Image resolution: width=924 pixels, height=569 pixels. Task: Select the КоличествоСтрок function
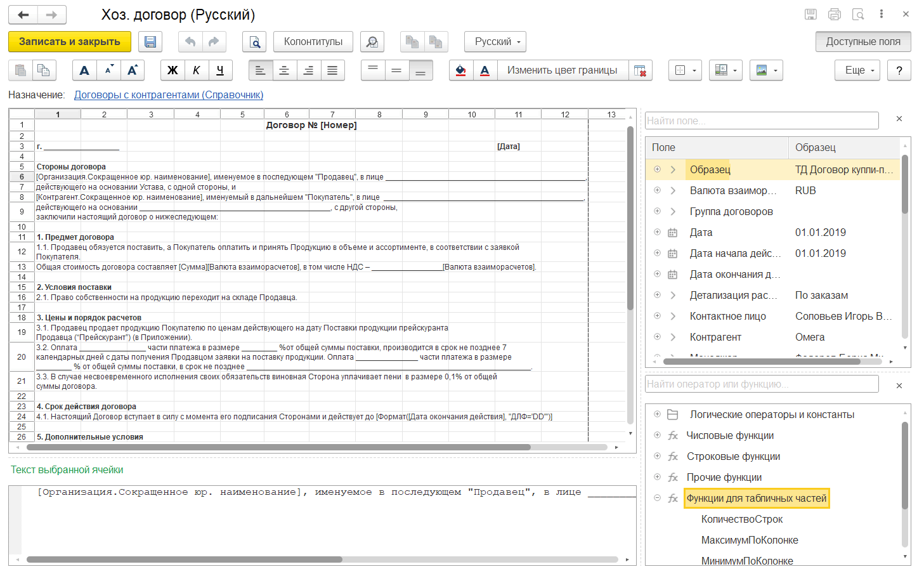[742, 520]
